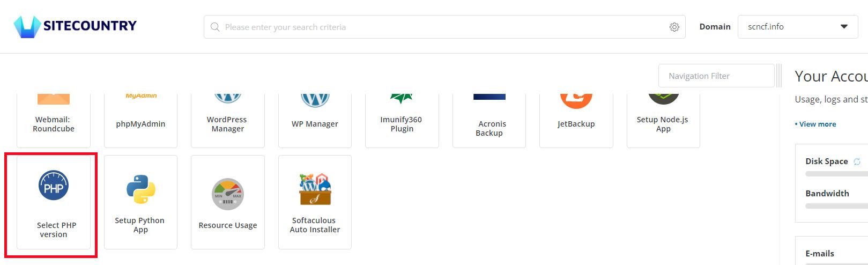
Task: Open WordPress Manager
Action: [x=228, y=120]
